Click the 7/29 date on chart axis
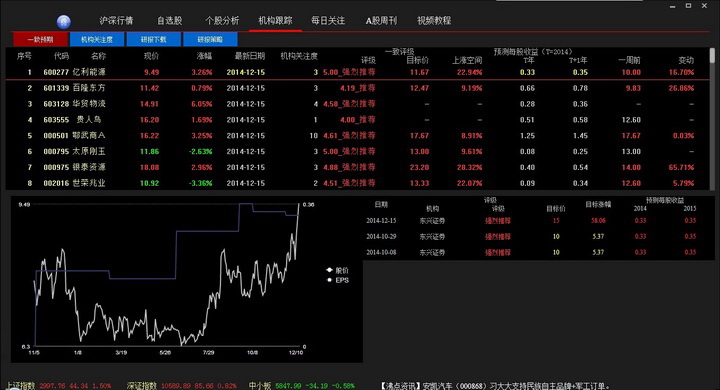Image resolution: width=720 pixels, height=390 pixels. pyautogui.click(x=208, y=352)
